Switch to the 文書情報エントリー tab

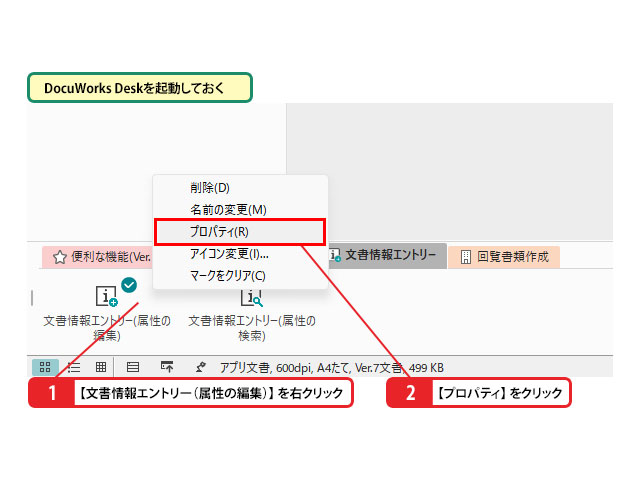[x=387, y=256]
